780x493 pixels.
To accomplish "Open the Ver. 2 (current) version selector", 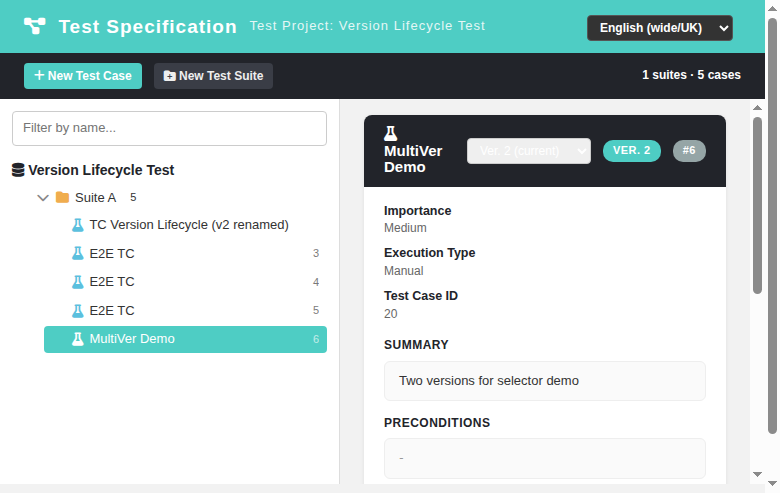I will [529, 151].
